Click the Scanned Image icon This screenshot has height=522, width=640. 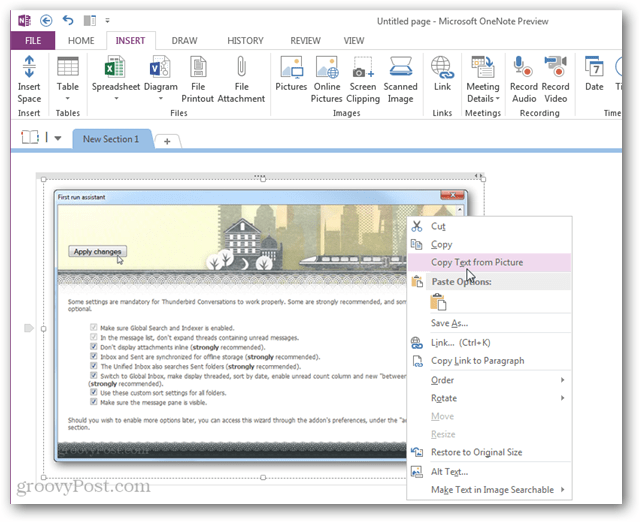pos(400,67)
